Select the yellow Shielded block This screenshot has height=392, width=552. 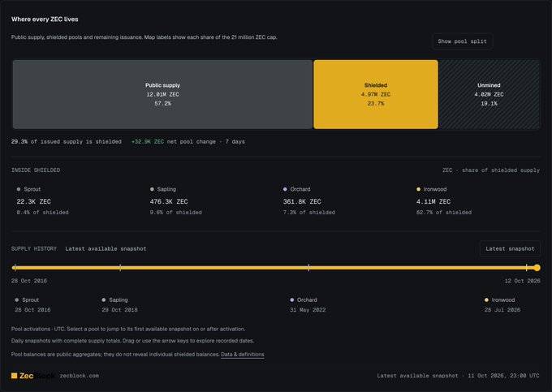point(376,94)
